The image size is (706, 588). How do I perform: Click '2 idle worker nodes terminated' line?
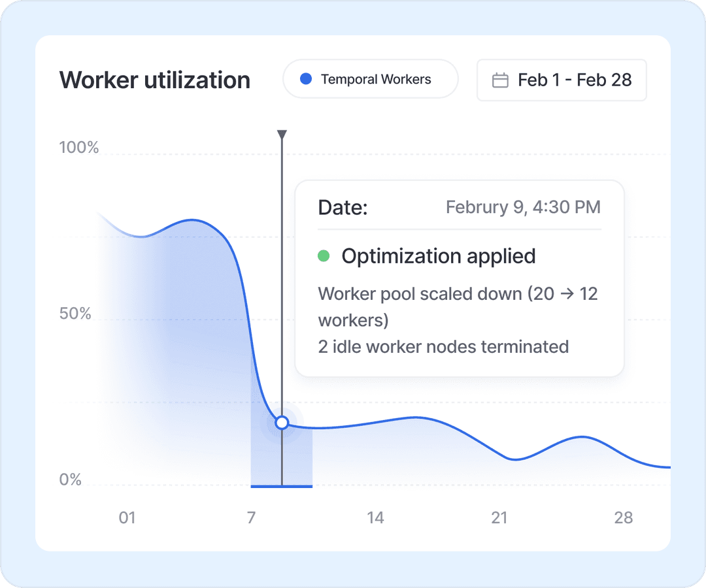[x=443, y=346]
